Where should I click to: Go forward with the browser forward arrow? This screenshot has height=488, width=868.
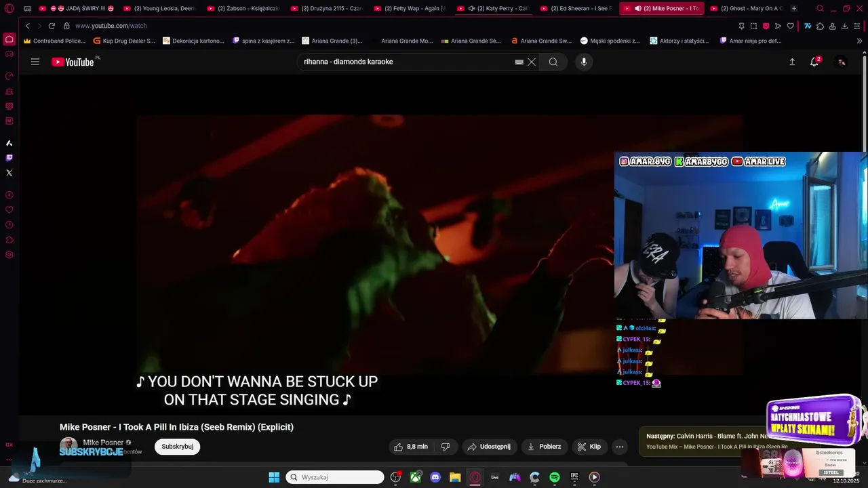click(x=39, y=26)
